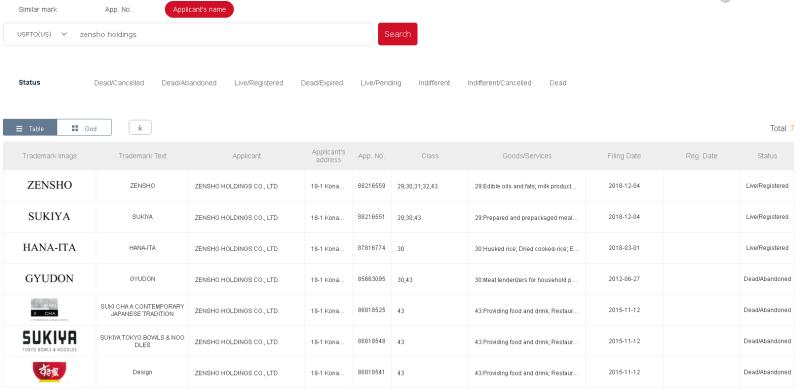Filter by Live/Pending status
Viewport: 800px width, 390px height.
pos(381,83)
